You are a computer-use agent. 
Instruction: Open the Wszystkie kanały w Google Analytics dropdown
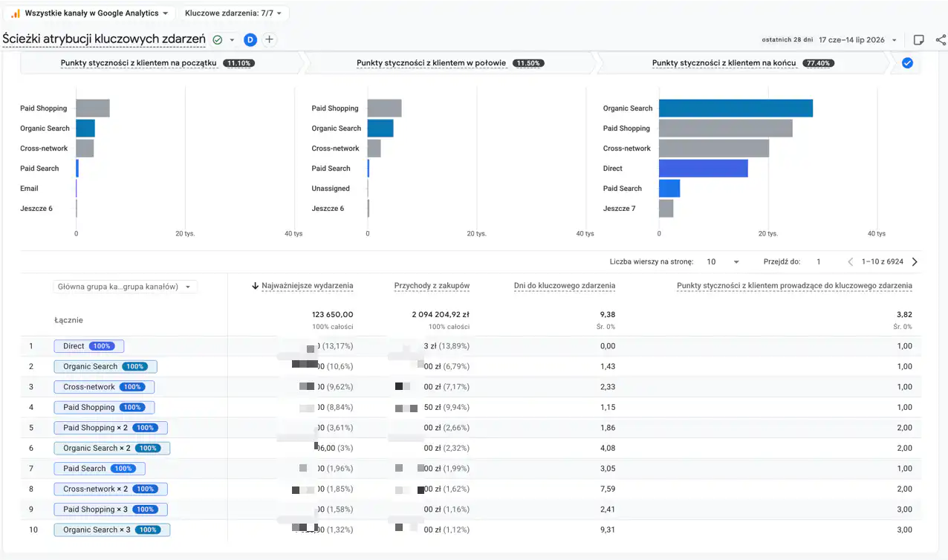(x=91, y=13)
